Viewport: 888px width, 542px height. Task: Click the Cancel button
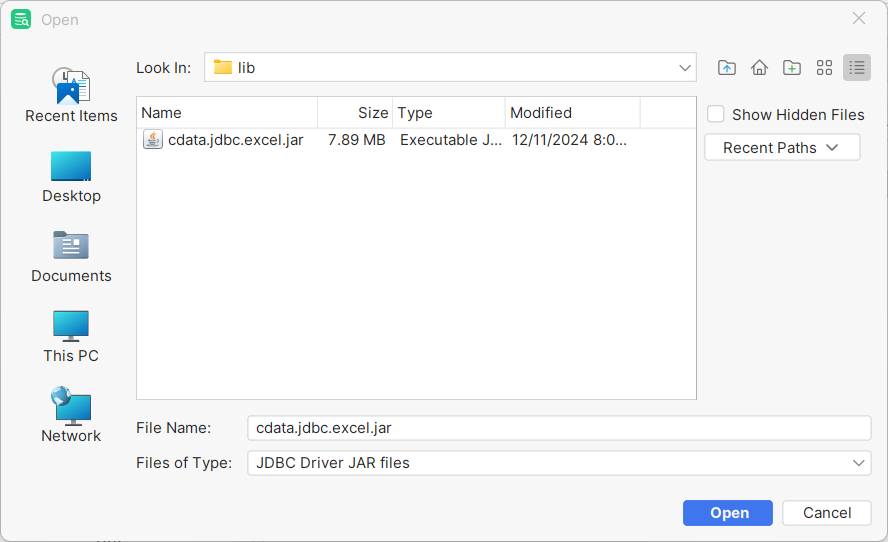pos(827,513)
